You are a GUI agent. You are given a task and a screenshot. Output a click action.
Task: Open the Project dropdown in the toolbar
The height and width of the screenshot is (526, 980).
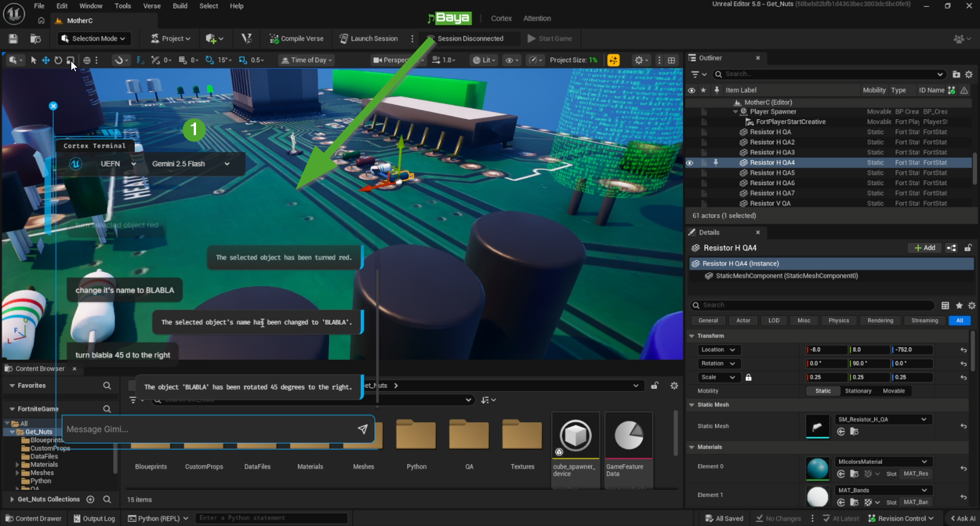(170, 39)
